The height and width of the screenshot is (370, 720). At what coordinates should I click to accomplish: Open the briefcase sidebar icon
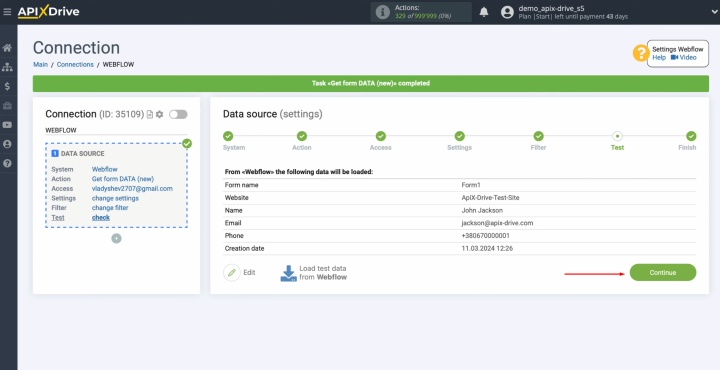click(x=7, y=106)
